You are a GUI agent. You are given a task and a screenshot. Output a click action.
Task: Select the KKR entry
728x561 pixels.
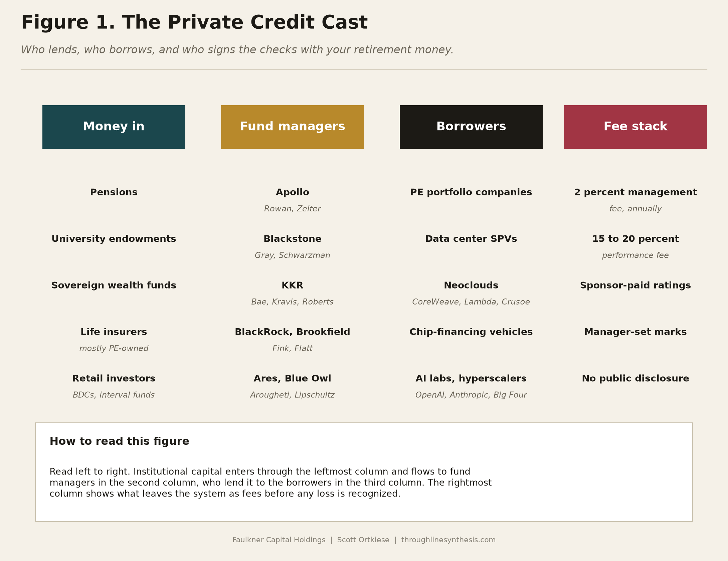click(x=293, y=286)
